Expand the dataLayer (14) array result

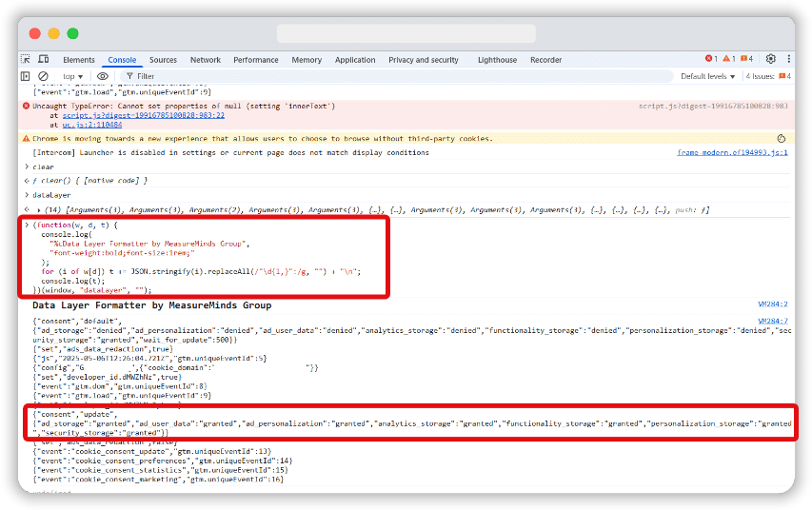(39, 210)
